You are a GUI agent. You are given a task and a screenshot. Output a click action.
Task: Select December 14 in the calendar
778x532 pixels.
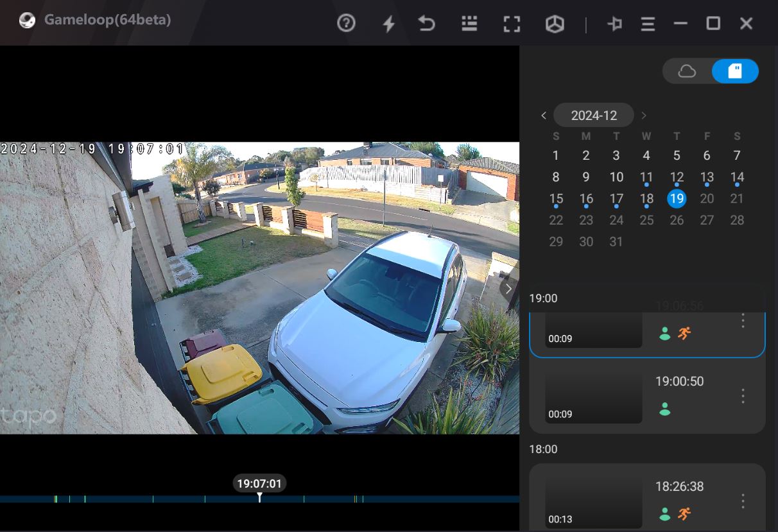click(737, 178)
